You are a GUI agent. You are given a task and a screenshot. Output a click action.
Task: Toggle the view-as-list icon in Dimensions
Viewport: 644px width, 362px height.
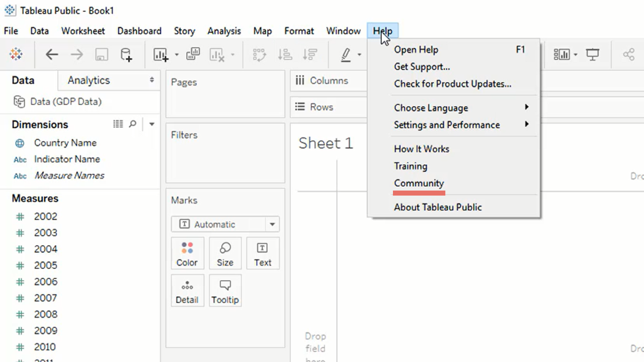(118, 124)
